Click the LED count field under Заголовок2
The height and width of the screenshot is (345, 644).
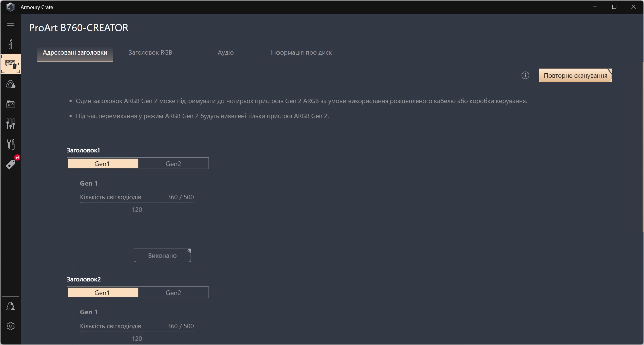click(x=137, y=338)
